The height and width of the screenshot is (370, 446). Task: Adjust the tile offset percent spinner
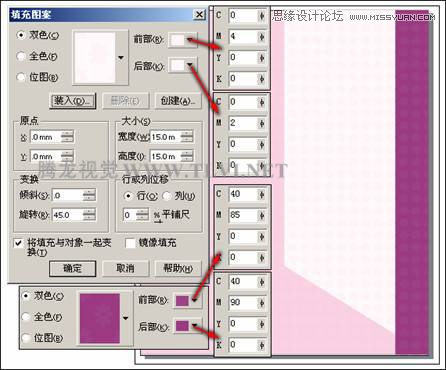pyautogui.click(x=143, y=215)
